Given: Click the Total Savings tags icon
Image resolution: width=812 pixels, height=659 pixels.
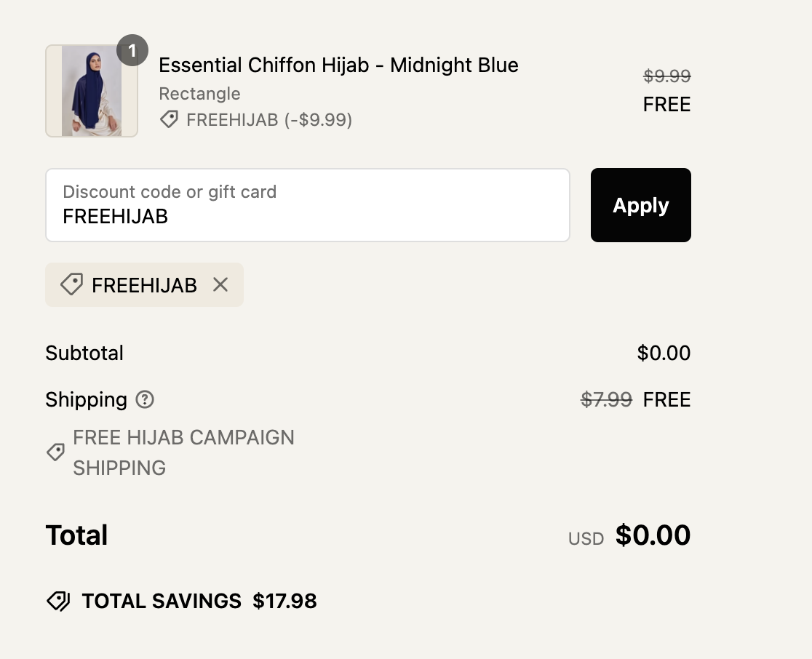Looking at the screenshot, I should 58,601.
